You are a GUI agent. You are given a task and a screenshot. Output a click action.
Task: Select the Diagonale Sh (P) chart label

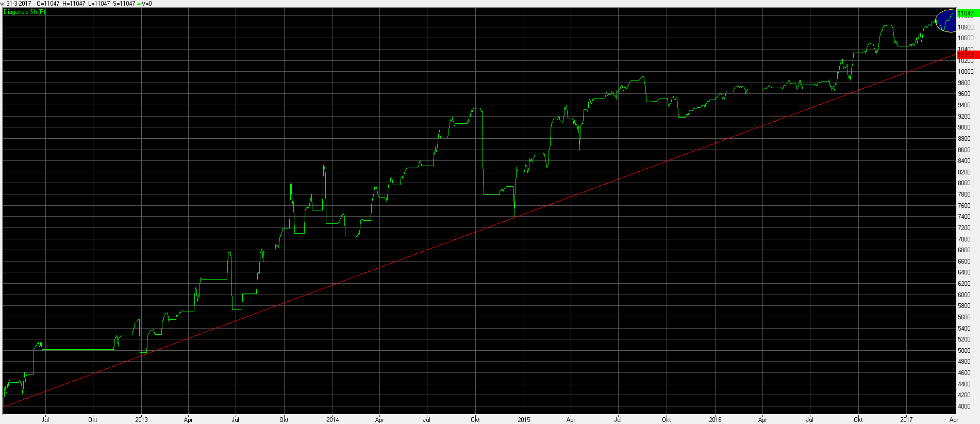24,12
